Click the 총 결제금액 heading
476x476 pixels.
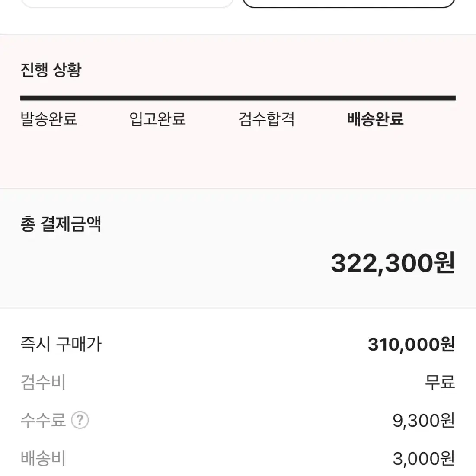(x=61, y=224)
